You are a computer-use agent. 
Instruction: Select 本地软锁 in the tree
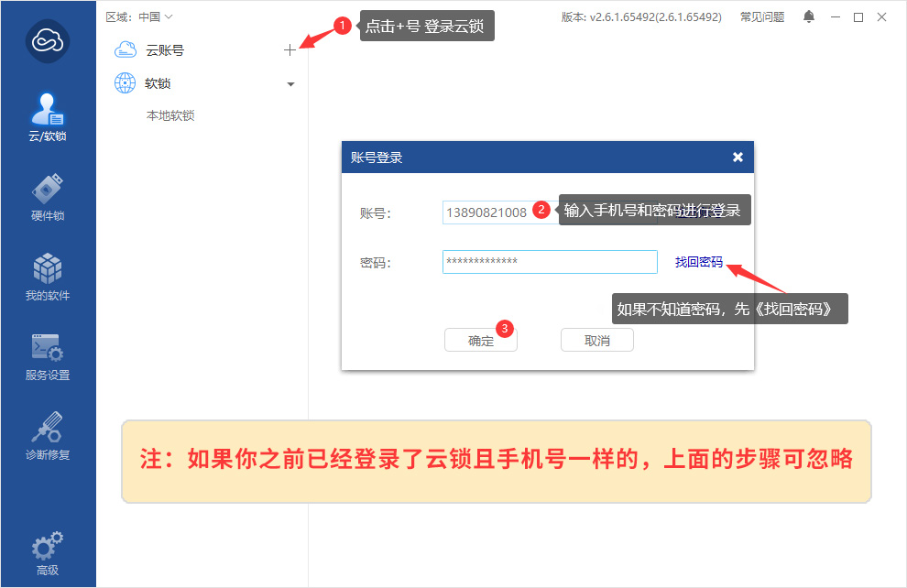click(170, 116)
